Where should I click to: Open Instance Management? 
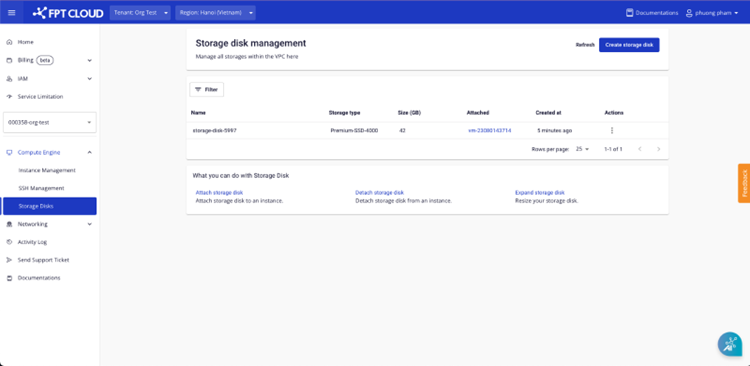pyautogui.click(x=47, y=170)
